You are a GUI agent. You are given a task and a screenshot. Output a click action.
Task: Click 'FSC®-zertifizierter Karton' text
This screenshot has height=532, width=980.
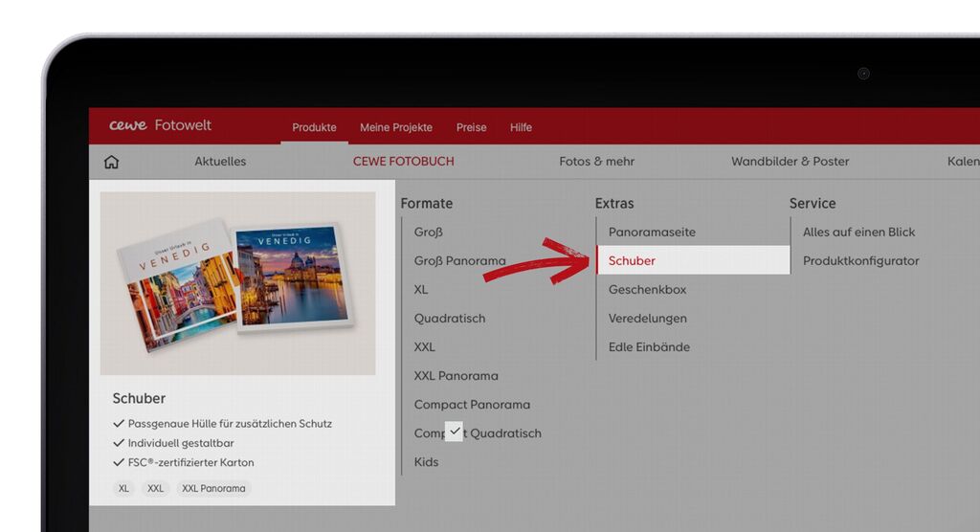tap(190, 462)
